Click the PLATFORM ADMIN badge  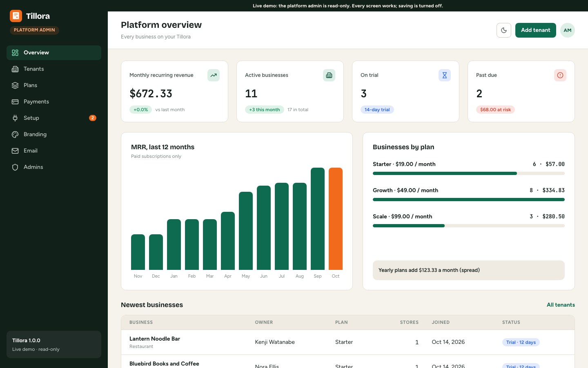(35, 30)
